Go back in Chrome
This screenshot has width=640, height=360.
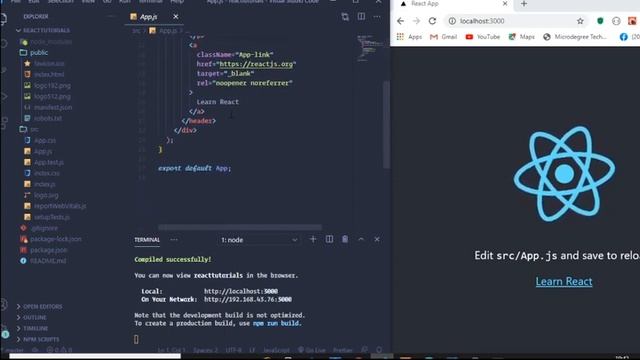click(400, 21)
